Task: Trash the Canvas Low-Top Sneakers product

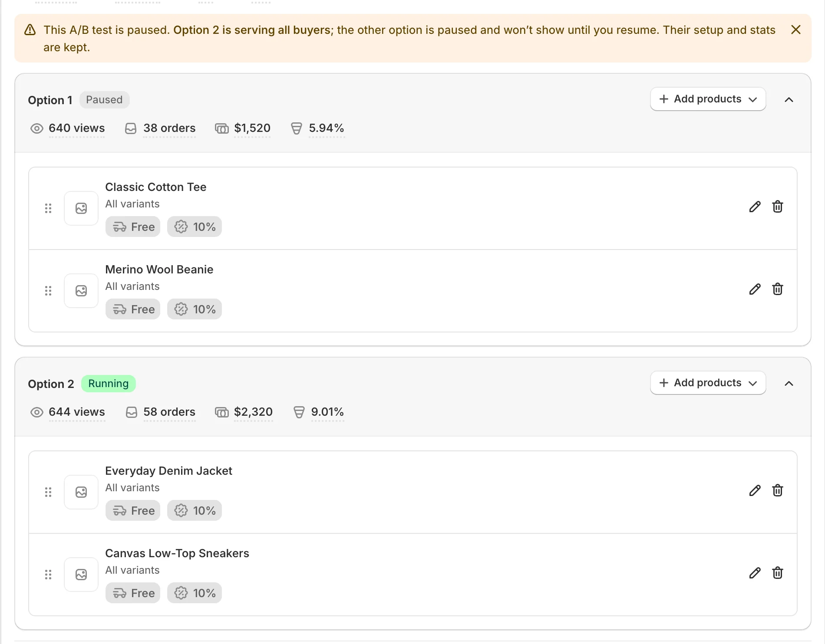Action: (x=778, y=573)
